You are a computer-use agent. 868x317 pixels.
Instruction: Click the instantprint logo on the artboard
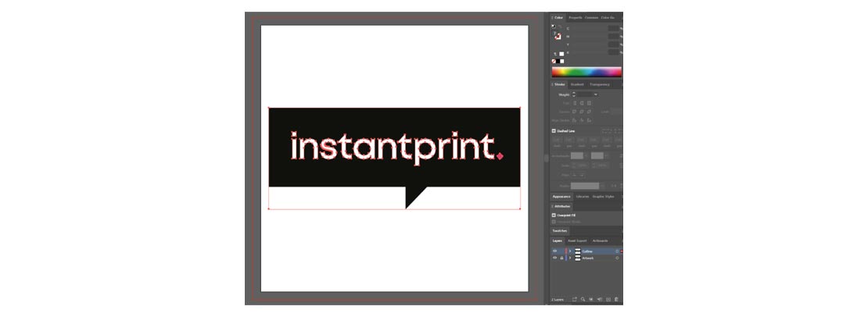394,147
